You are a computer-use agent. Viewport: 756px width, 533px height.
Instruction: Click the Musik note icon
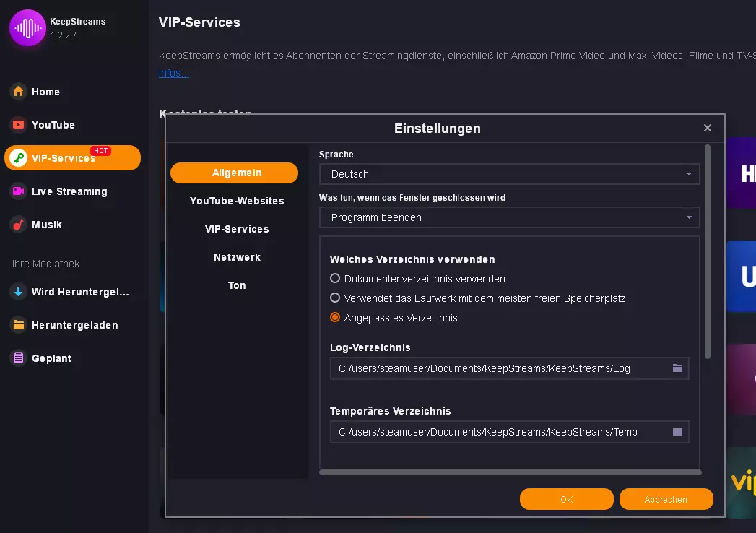[x=18, y=225]
